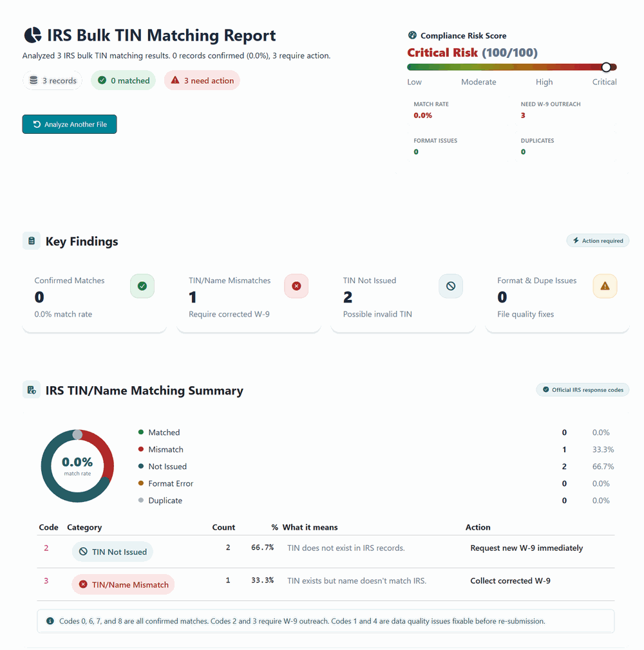
Task: Click the lightning bolt in Action required badge
Action: tap(576, 241)
